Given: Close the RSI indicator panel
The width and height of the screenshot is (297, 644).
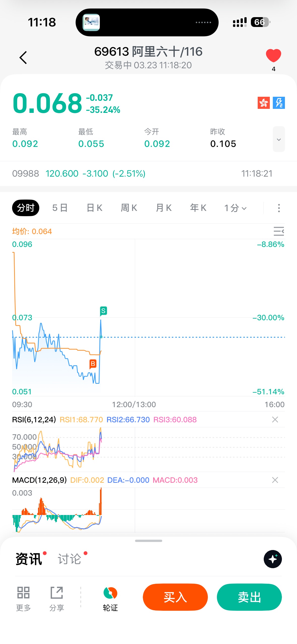Looking at the screenshot, I should click(275, 420).
